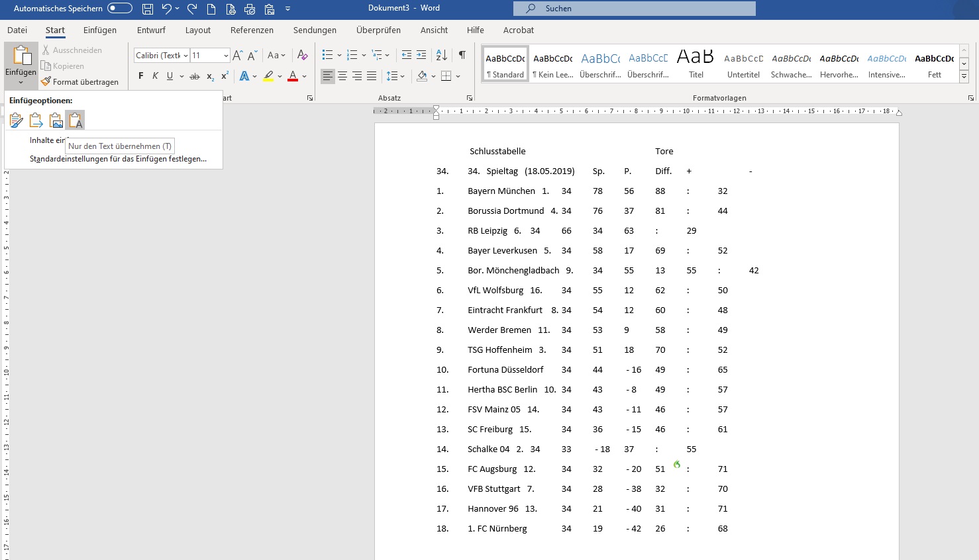Switch to the Layout tab

[198, 30]
